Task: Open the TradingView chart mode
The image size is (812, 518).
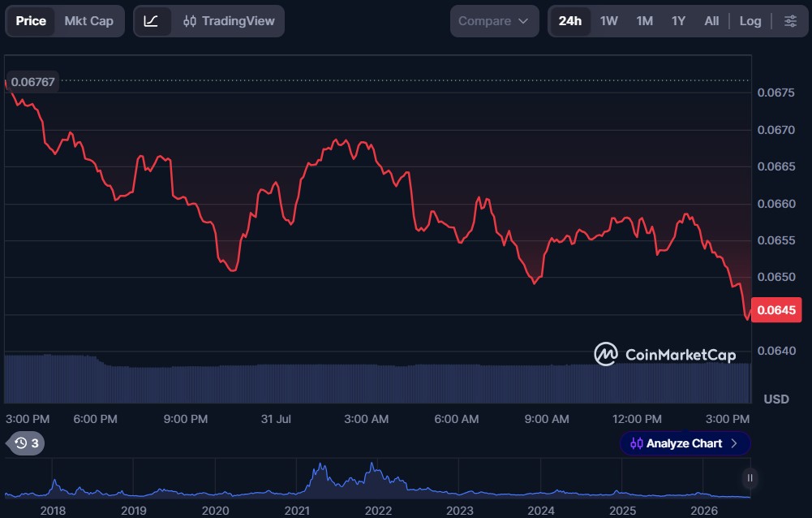Action: (x=229, y=21)
